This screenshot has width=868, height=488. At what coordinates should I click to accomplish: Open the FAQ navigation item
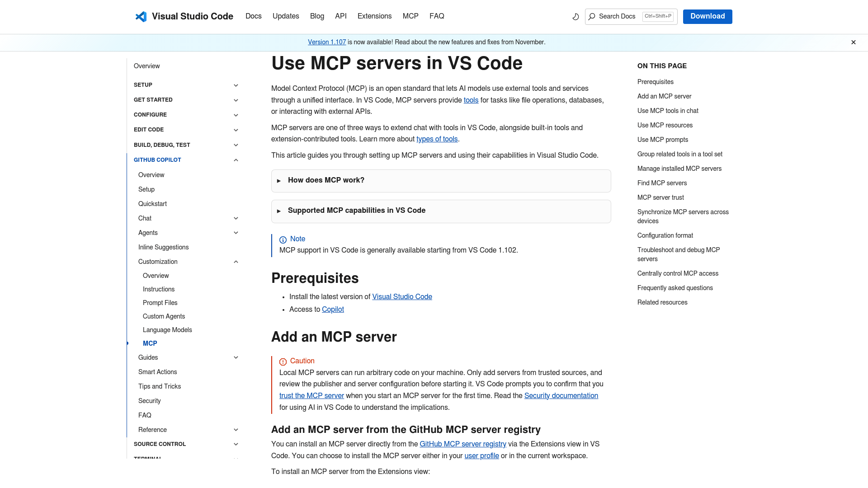437,16
